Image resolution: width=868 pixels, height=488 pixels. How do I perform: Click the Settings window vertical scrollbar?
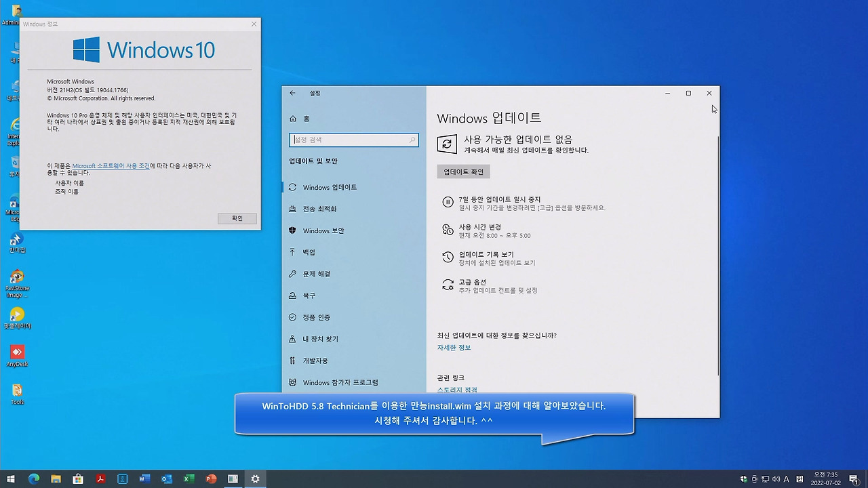point(717,255)
